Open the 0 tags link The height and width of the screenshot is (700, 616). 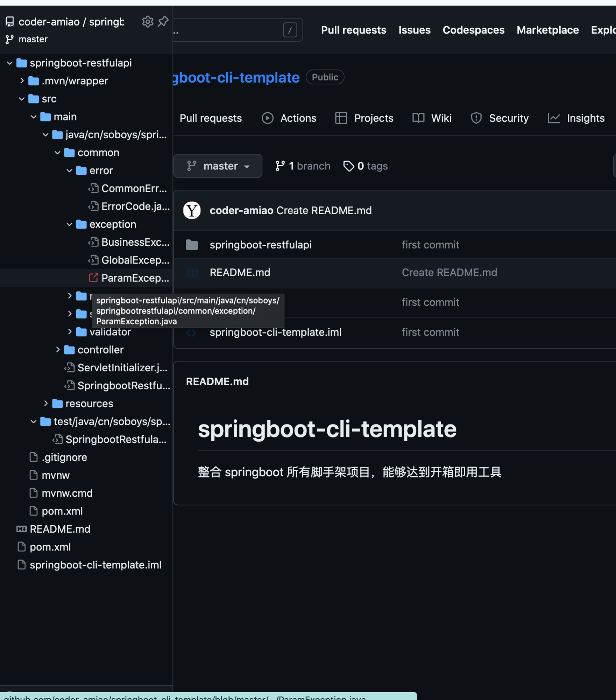point(366,166)
